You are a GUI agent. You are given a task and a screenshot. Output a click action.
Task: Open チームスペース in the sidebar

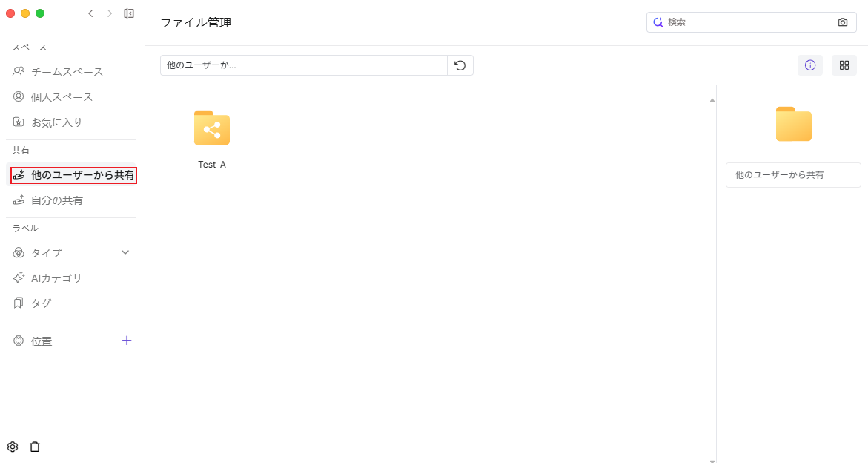click(67, 72)
